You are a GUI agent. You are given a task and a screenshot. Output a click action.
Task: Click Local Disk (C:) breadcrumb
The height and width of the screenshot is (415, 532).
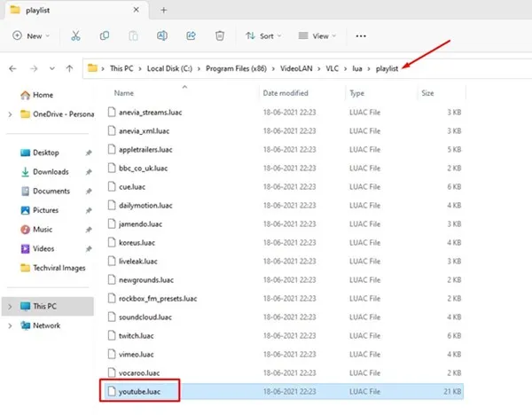point(169,68)
